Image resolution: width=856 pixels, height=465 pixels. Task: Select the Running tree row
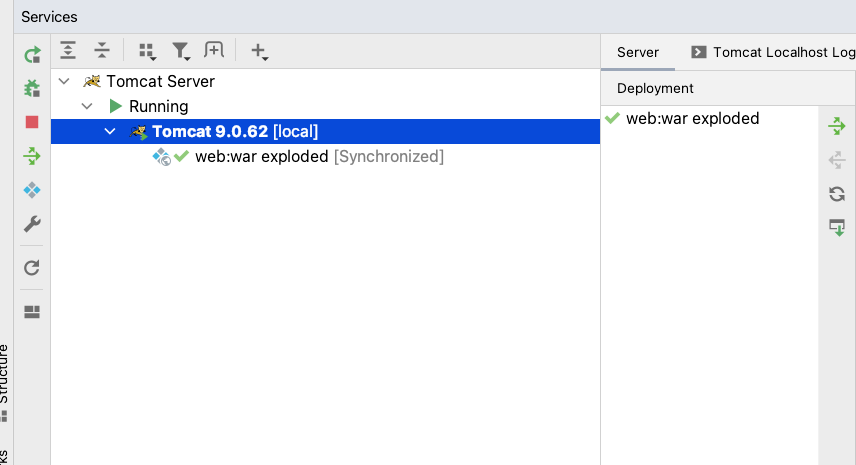click(x=325, y=106)
